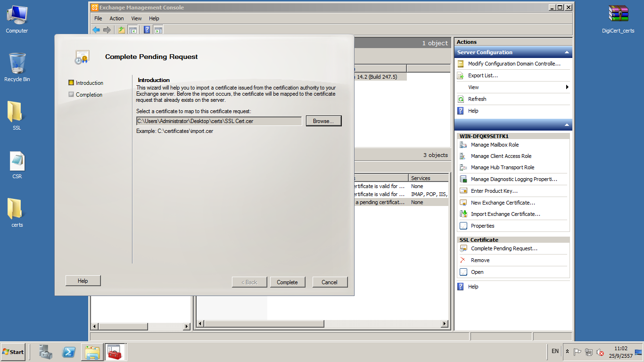Click New Exchange Certificate action
644x362 pixels.
(x=503, y=203)
